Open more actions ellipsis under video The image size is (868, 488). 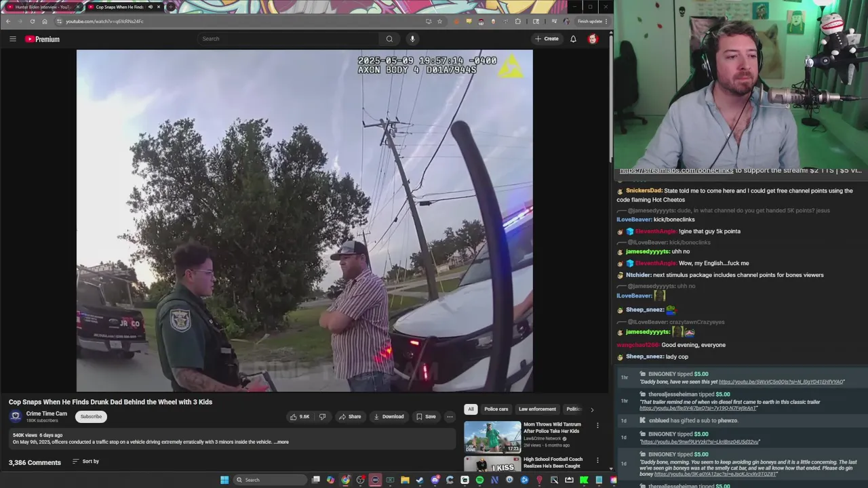tap(450, 417)
